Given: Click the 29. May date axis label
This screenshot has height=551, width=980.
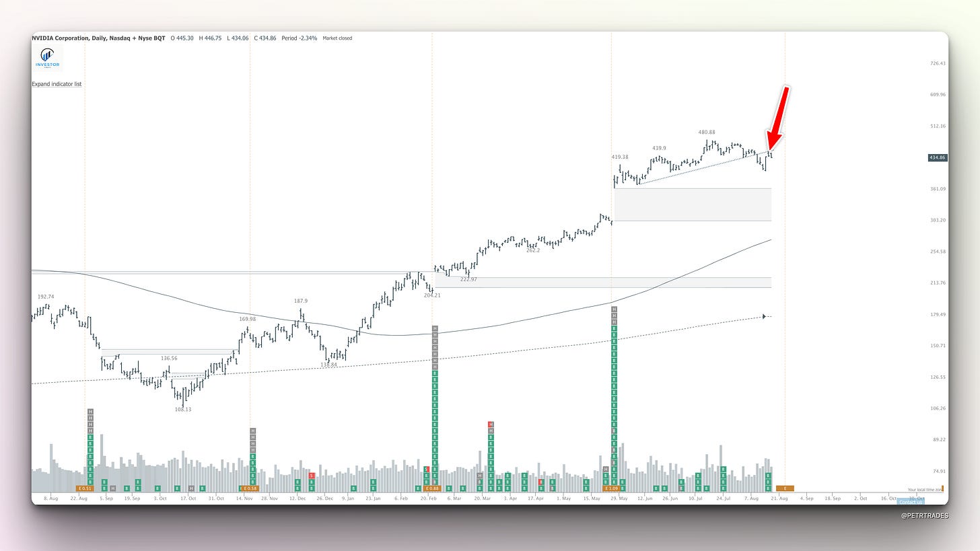Looking at the screenshot, I should point(618,499).
